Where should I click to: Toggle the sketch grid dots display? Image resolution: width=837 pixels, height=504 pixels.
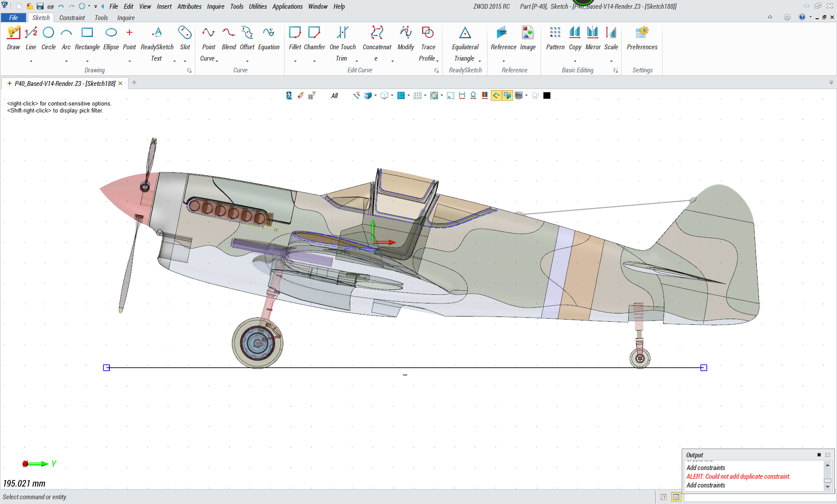tap(417, 95)
